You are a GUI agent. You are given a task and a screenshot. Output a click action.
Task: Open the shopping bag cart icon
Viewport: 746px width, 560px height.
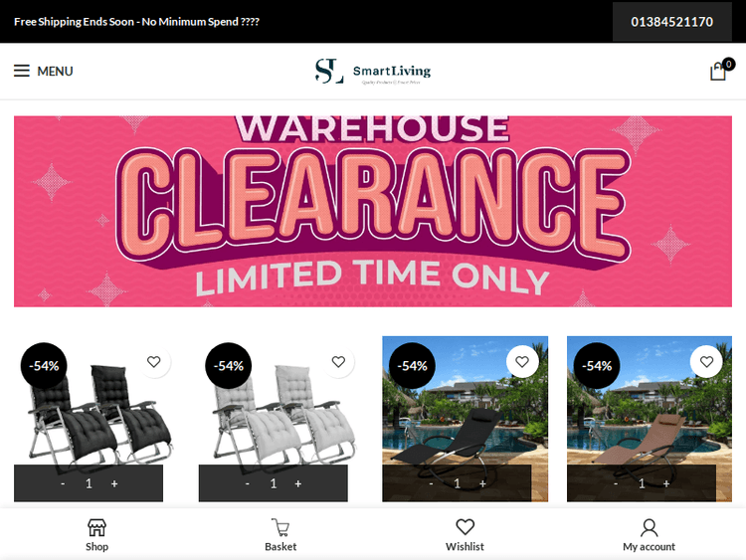pyautogui.click(x=720, y=71)
